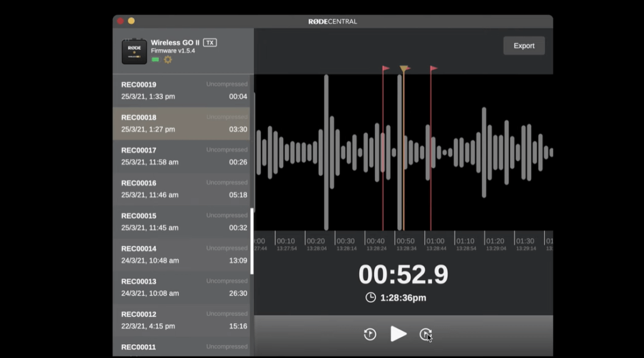This screenshot has height=358, width=644.
Task: Skip backward with the rewind icon
Action: point(370,334)
